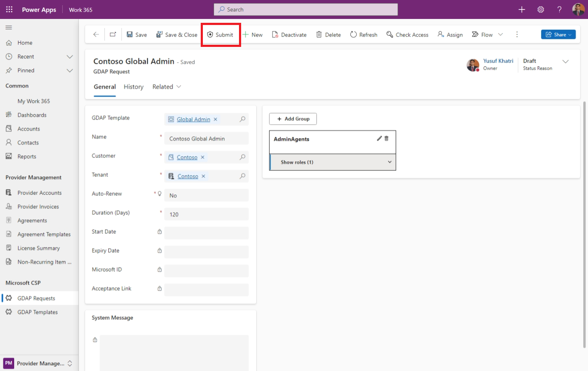Viewport: 588px width, 371px height.
Task: Click the plus icon in the top bar
Action: 522,9
